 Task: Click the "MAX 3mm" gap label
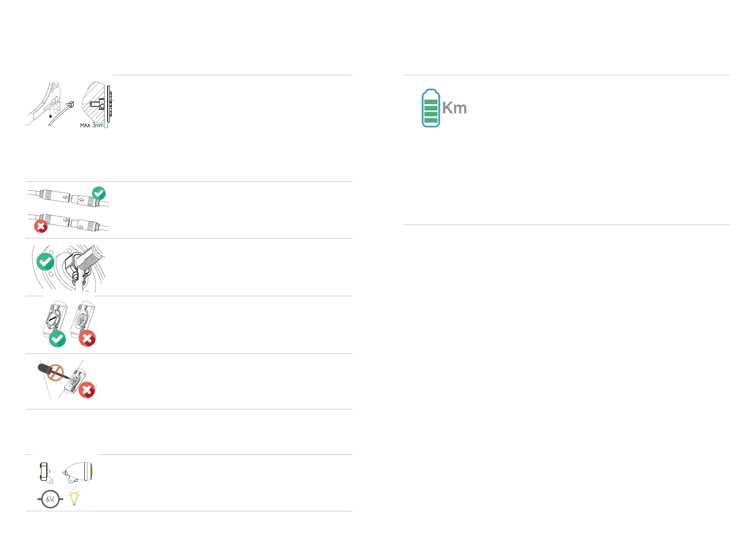point(92,125)
